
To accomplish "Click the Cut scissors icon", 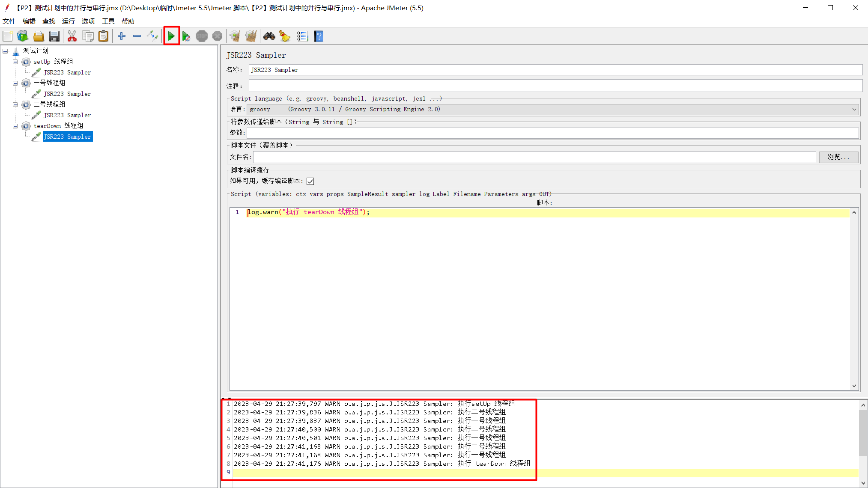I will (72, 36).
